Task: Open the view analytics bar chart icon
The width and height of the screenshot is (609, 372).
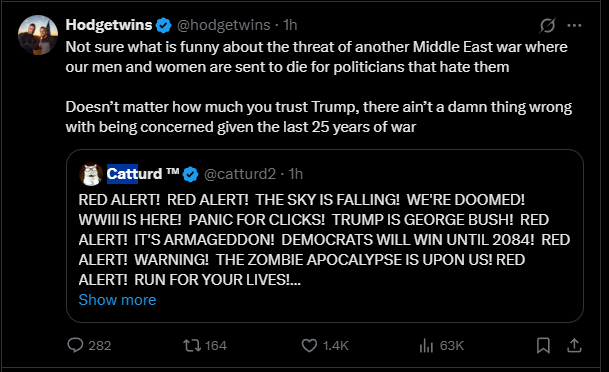Action: [426, 345]
